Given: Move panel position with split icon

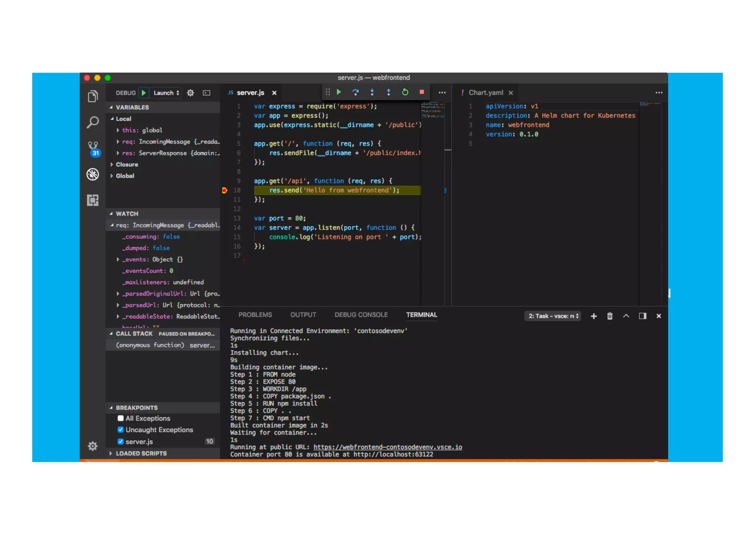Looking at the screenshot, I should coord(642,316).
